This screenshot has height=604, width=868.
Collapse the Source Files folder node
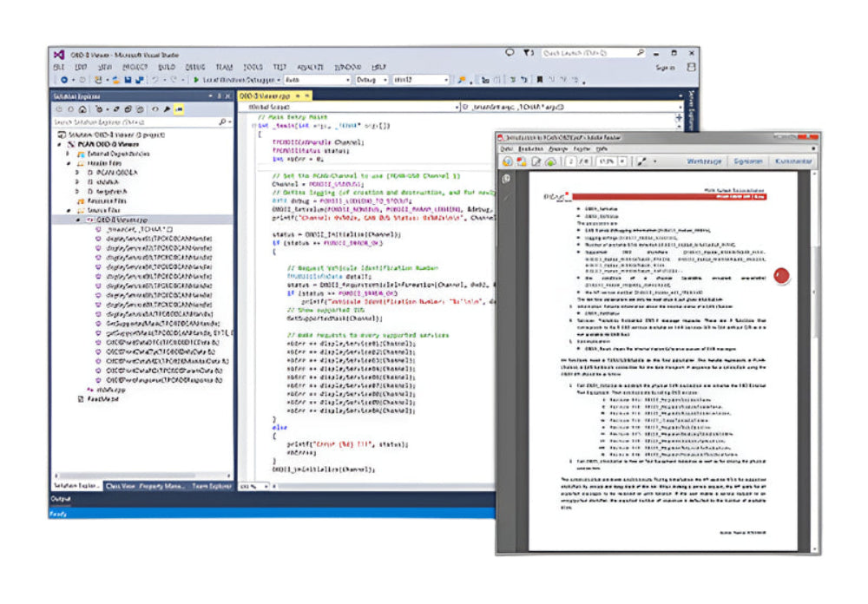pos(69,210)
